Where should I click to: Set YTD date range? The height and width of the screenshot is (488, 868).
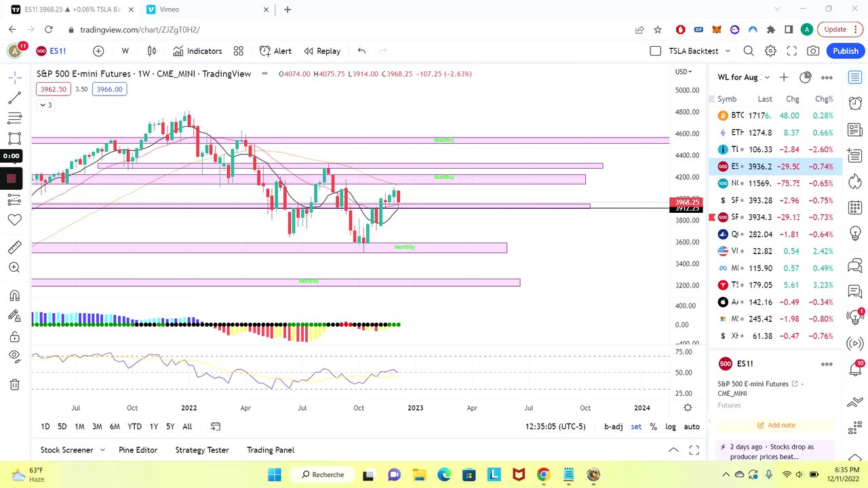click(x=134, y=426)
